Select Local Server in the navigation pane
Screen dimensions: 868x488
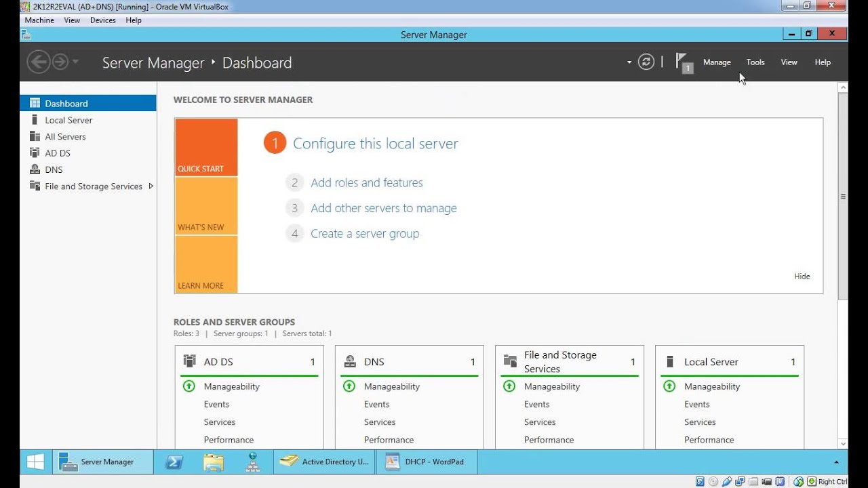pos(88,120)
